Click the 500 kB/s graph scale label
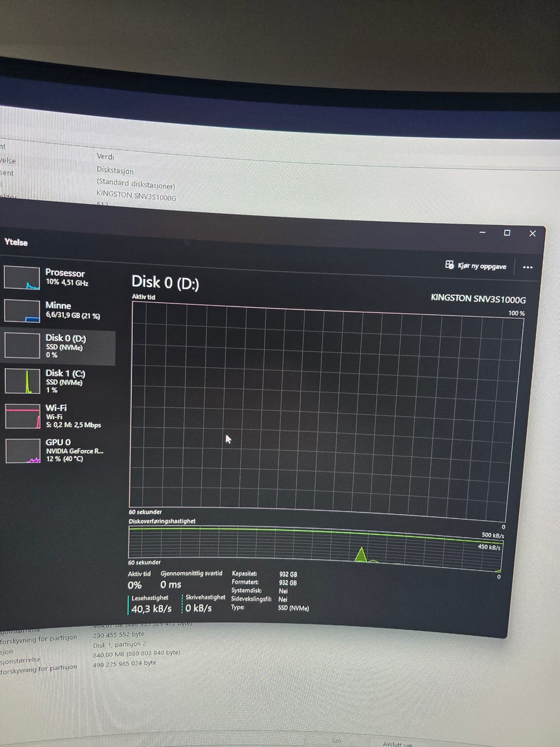The image size is (560, 747). tap(493, 535)
